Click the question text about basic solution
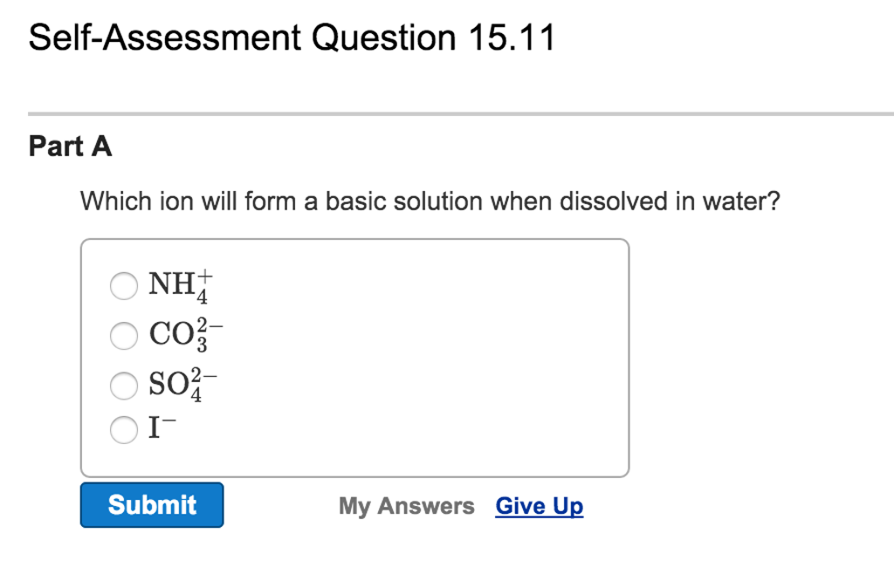 pos(431,201)
